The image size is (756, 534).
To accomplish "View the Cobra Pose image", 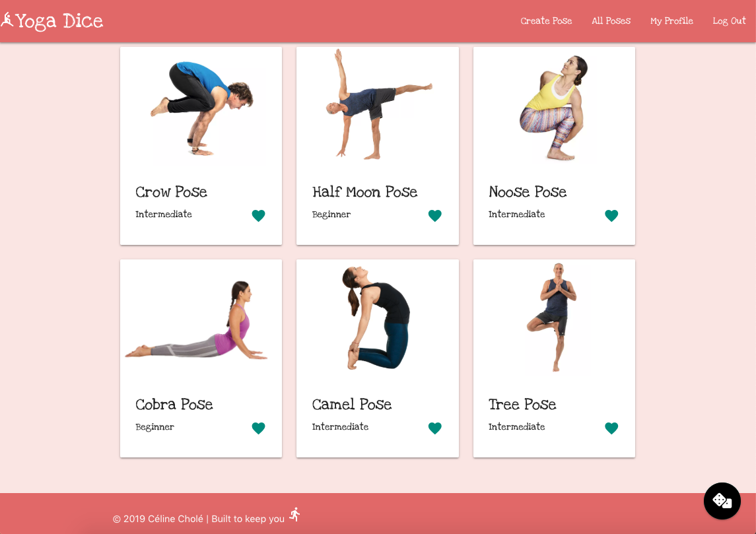I will [x=201, y=321].
